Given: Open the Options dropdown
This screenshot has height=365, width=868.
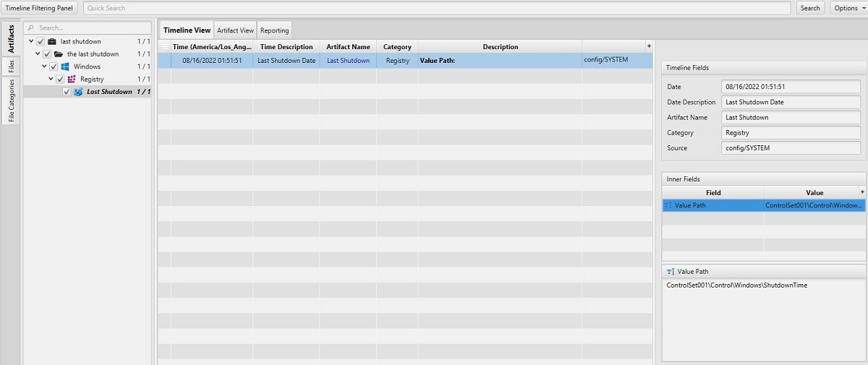Looking at the screenshot, I should 848,8.
